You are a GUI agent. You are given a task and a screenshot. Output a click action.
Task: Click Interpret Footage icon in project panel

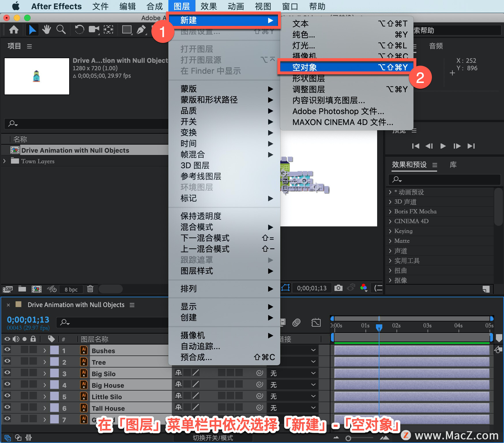tap(8, 289)
